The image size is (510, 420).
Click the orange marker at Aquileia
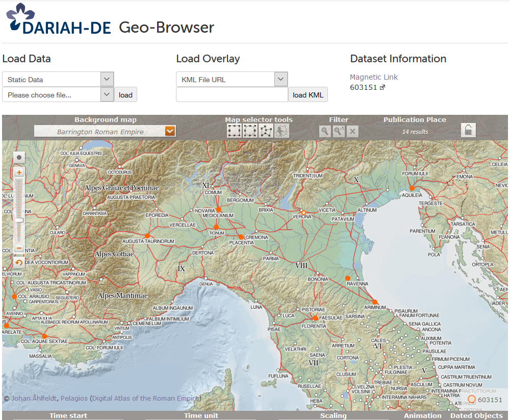click(412, 188)
